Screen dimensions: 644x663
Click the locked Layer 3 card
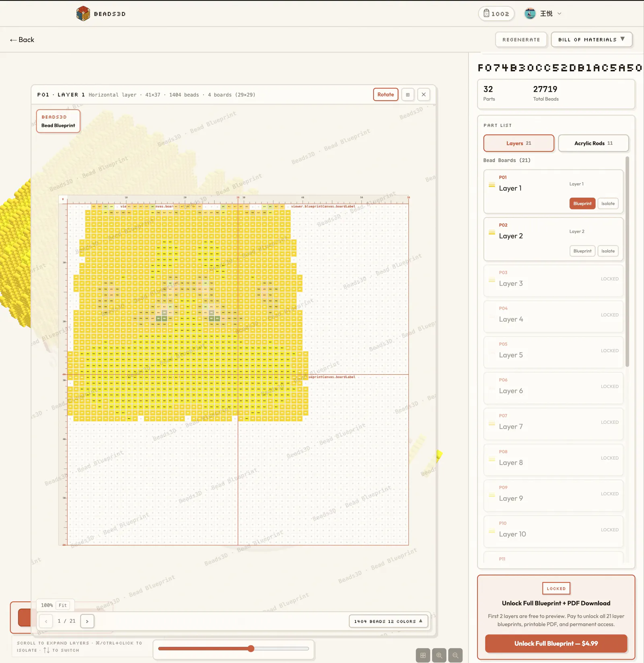tap(553, 281)
